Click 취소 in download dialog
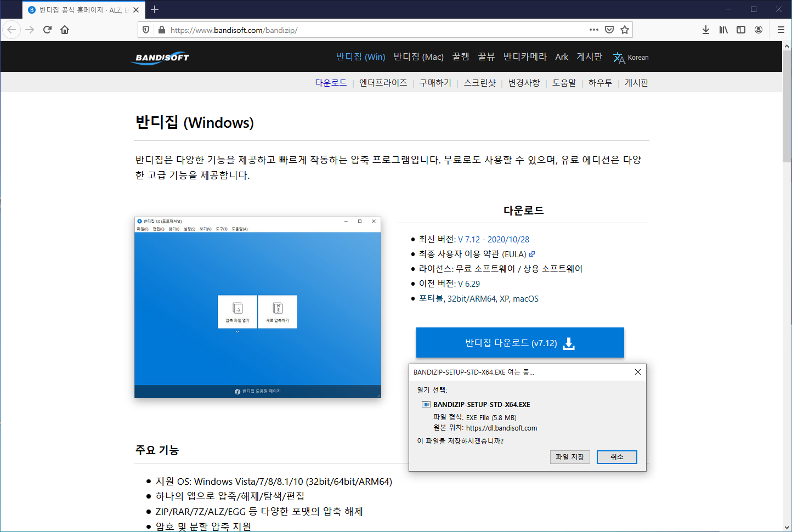This screenshot has height=532, width=792. pos(617,457)
